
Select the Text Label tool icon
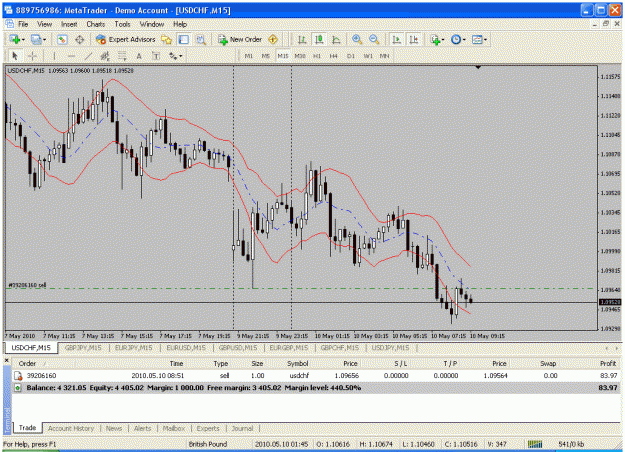[156, 56]
